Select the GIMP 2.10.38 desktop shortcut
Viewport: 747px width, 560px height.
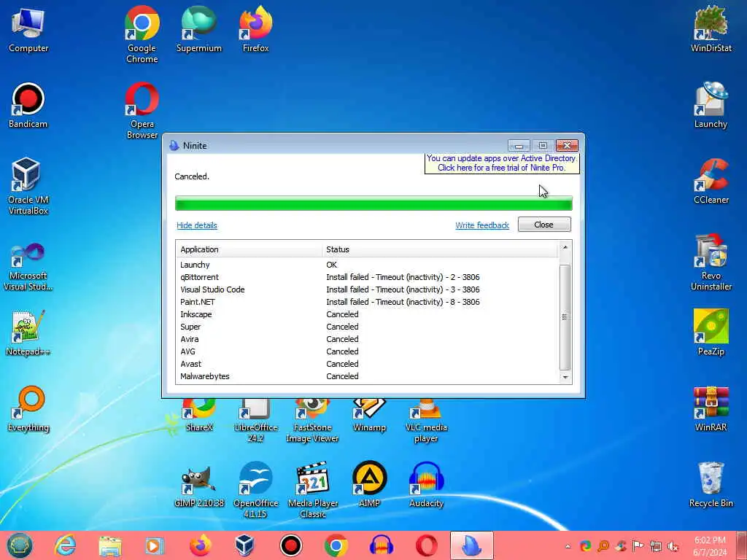pyautogui.click(x=198, y=485)
